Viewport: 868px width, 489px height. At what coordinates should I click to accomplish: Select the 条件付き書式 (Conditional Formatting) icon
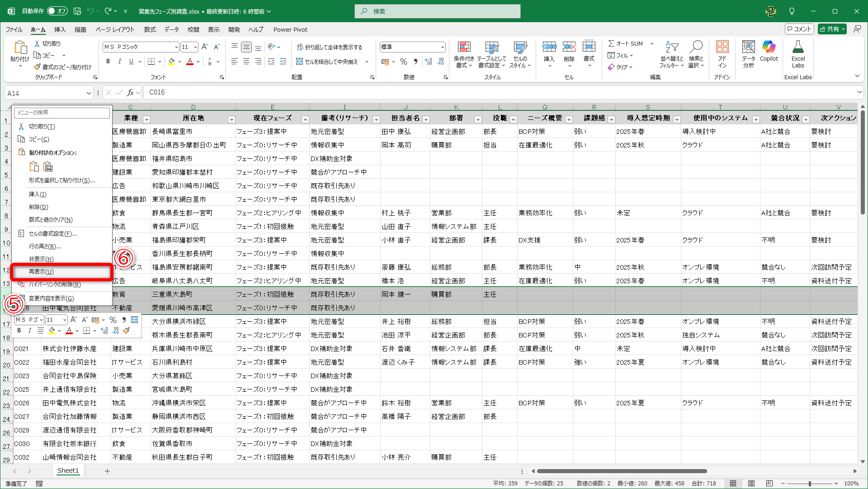(464, 53)
